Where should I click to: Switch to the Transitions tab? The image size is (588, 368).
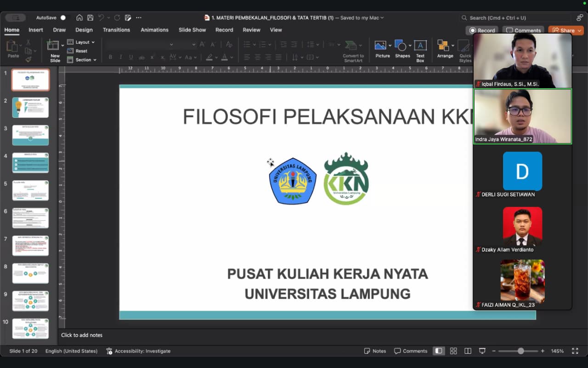116,30
